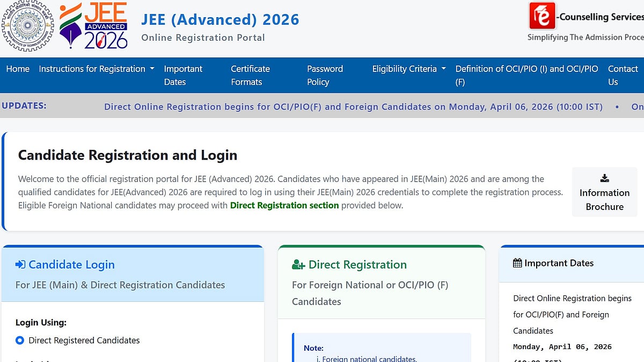Screen dimensions: 644x362
Task: Click the Information Brochure button
Action: click(x=604, y=199)
